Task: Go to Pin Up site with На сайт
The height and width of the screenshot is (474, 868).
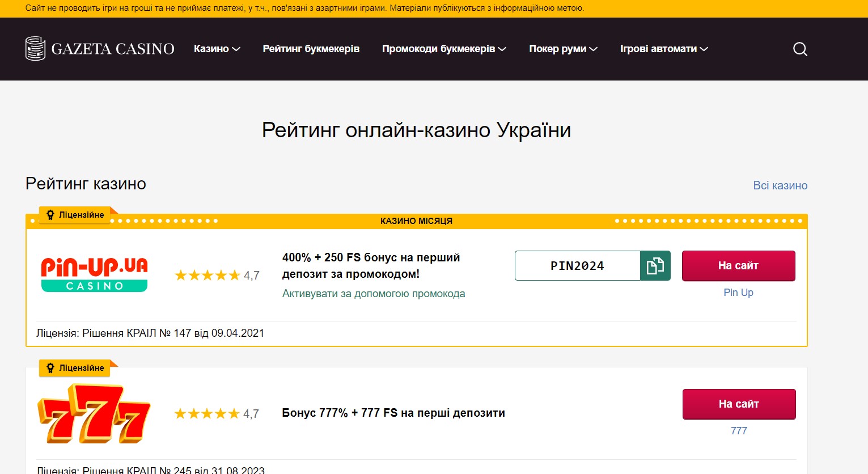Action: tap(738, 266)
